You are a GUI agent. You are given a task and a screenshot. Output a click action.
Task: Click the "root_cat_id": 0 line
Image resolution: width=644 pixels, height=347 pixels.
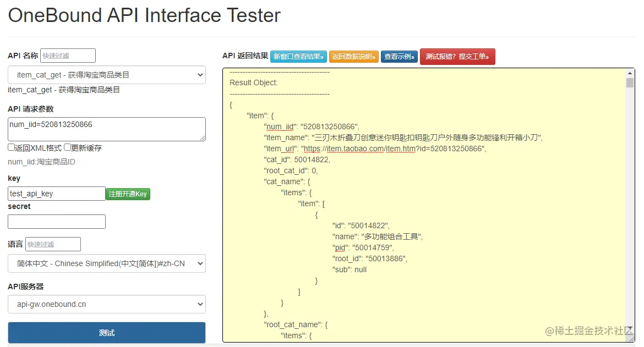[291, 170]
